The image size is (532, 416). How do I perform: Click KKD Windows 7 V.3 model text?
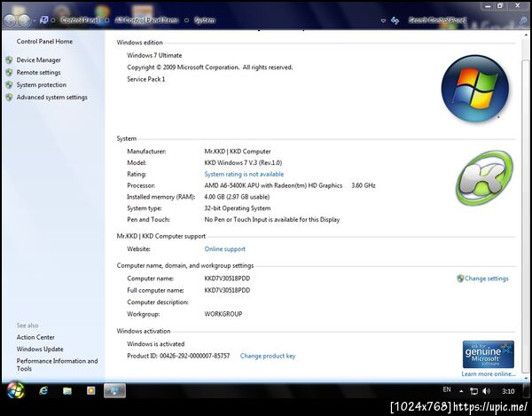[243, 163]
